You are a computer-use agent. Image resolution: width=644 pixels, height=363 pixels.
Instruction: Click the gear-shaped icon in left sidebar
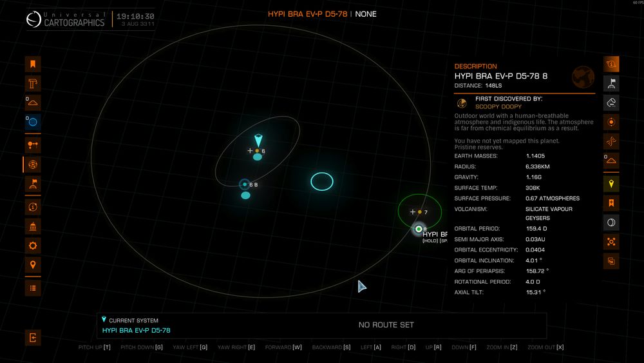tap(33, 246)
